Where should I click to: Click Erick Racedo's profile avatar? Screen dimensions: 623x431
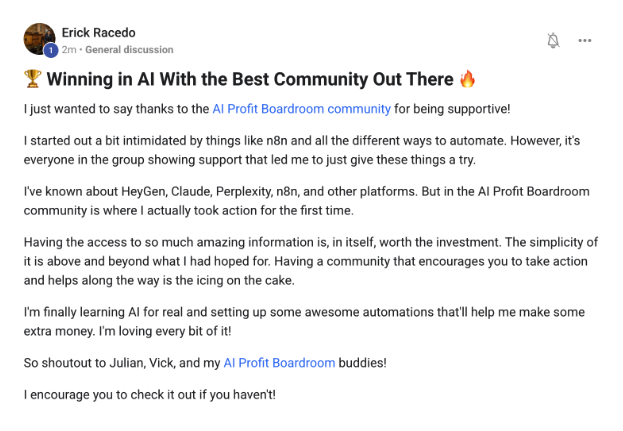click(39, 38)
